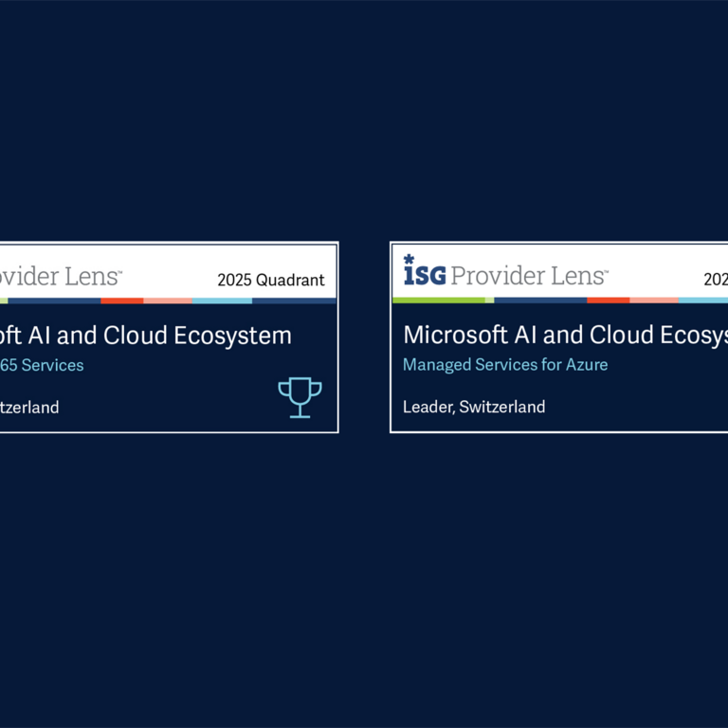This screenshot has width=728, height=728.
Task: Click the red-orange stripe segment on the right badge
Action: [608, 300]
